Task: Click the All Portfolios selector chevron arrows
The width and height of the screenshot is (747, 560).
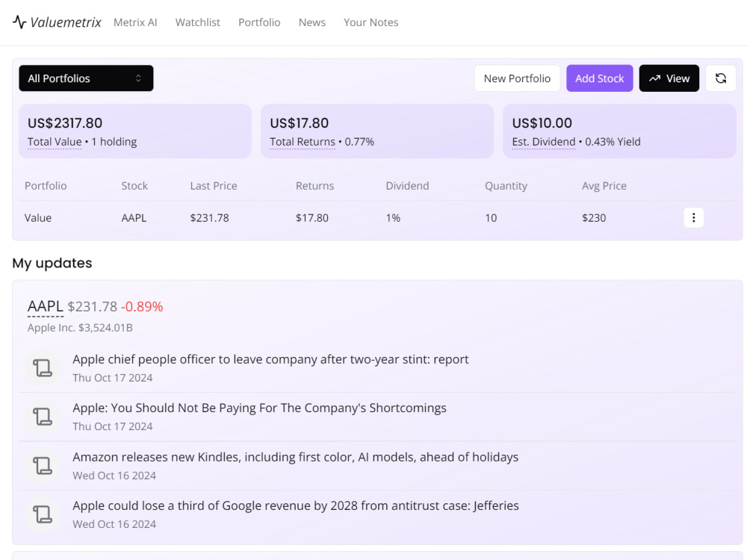Action: (x=138, y=78)
